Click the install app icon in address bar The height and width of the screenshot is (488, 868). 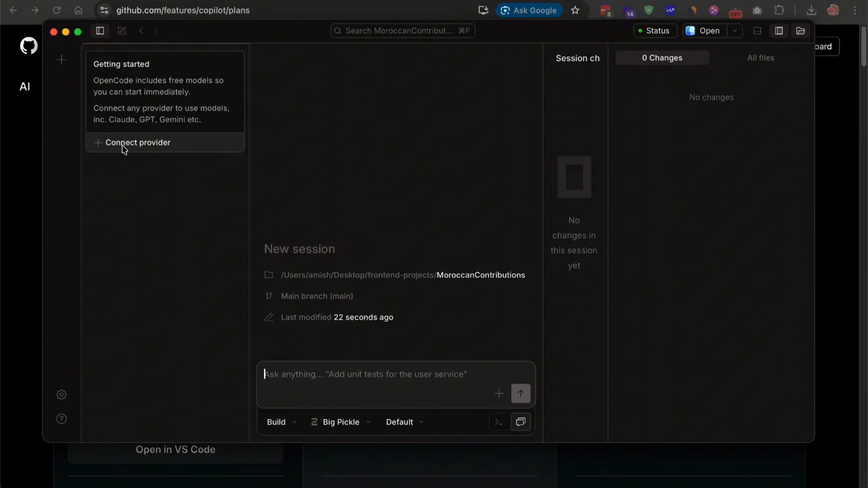pyautogui.click(x=483, y=10)
